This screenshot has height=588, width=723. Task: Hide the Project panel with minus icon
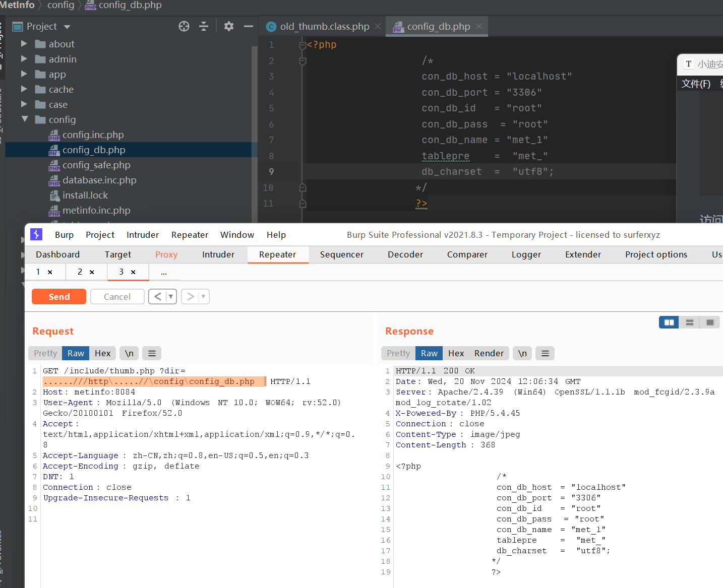click(x=248, y=26)
